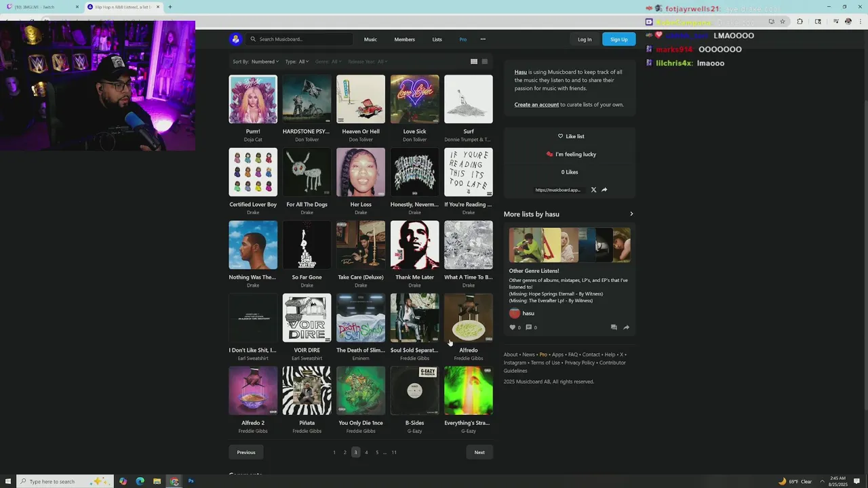
Task: Open the Music nav menu
Action: [370, 39]
